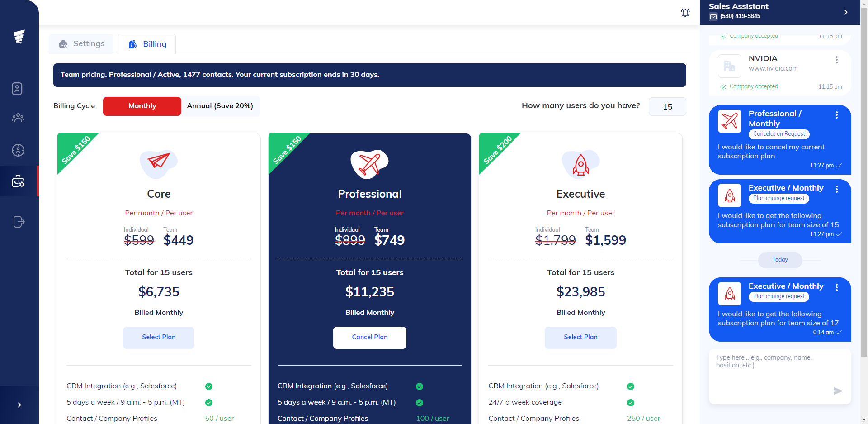Select the Monthly billing cycle option

[142, 106]
